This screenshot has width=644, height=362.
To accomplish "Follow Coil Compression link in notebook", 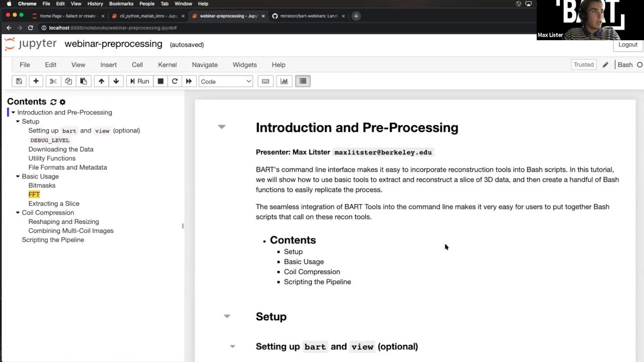I will 312,272.
